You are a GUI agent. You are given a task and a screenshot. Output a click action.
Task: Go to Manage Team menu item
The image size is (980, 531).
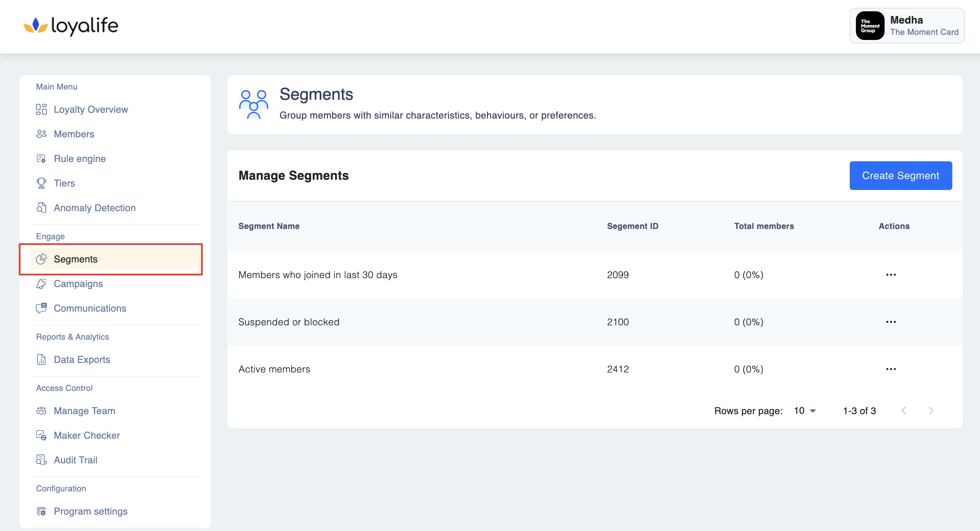click(84, 411)
